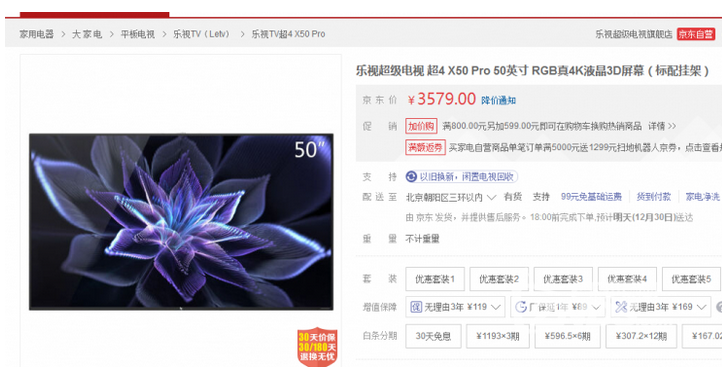The width and height of the screenshot is (722, 367).
Task: Click the 京东自营 badge
Action: click(x=695, y=34)
